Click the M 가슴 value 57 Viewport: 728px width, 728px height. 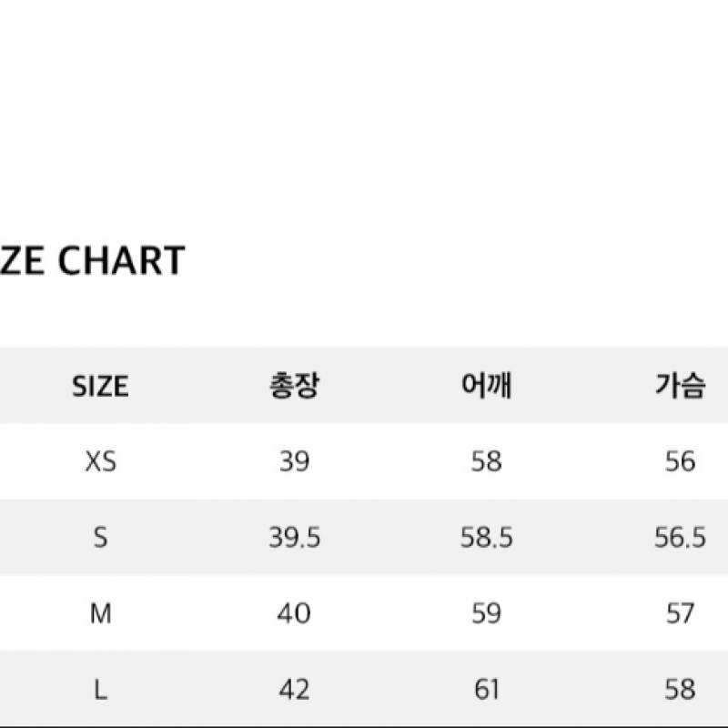(680, 613)
